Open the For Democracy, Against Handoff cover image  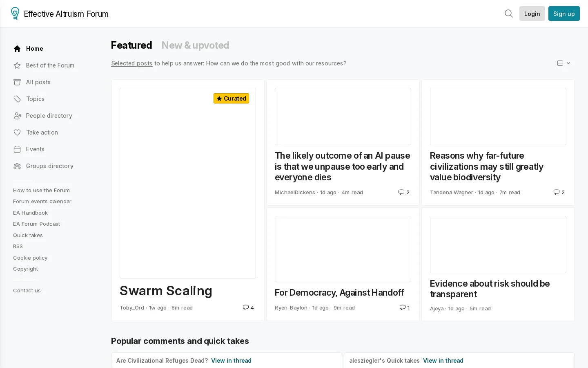tap(343, 249)
